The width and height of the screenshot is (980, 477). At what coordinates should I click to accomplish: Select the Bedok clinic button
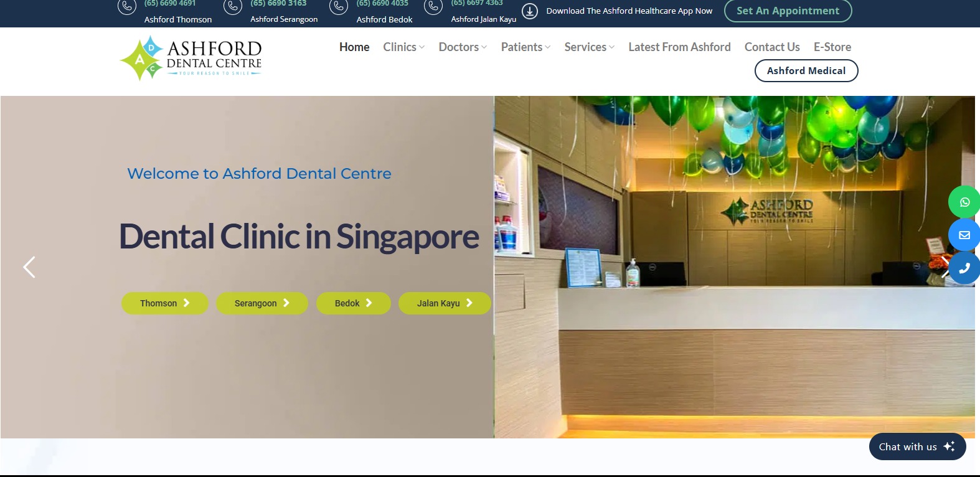pos(354,303)
